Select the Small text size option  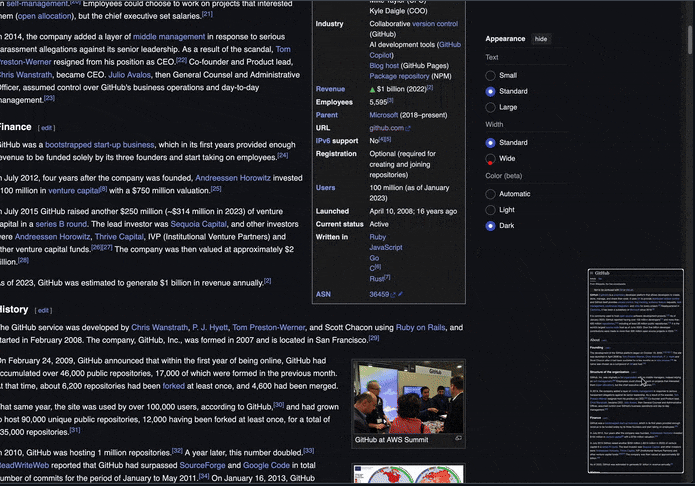point(491,75)
